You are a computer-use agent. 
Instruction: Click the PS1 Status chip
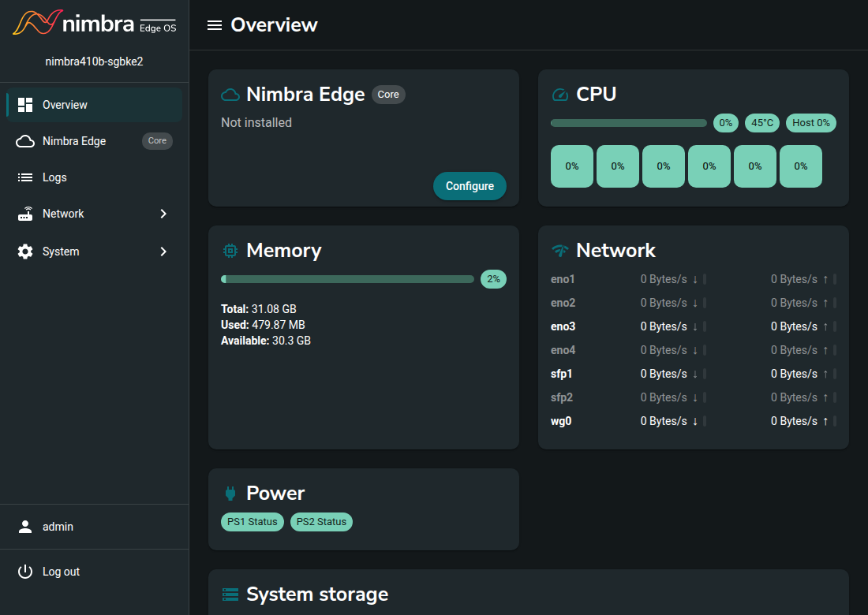(x=253, y=521)
